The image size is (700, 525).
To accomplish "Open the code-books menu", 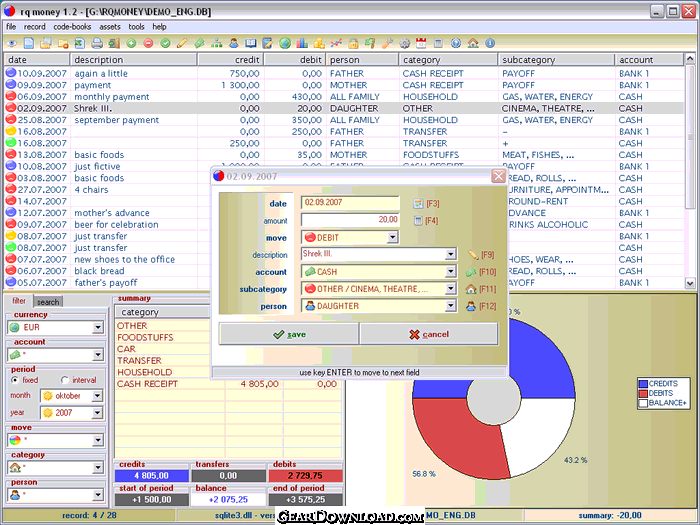I will pos(72,27).
